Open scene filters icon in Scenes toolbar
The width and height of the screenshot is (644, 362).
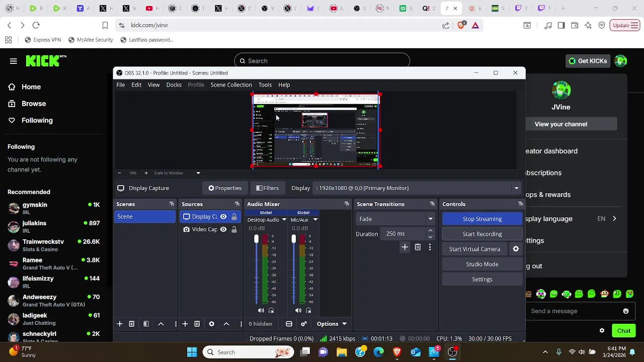[146, 324]
